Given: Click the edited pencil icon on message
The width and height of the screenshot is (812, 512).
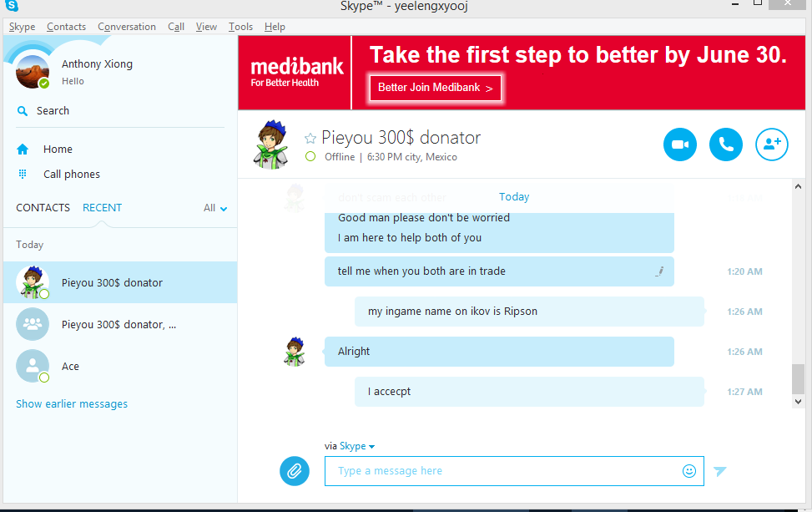Looking at the screenshot, I should pyautogui.click(x=659, y=271).
